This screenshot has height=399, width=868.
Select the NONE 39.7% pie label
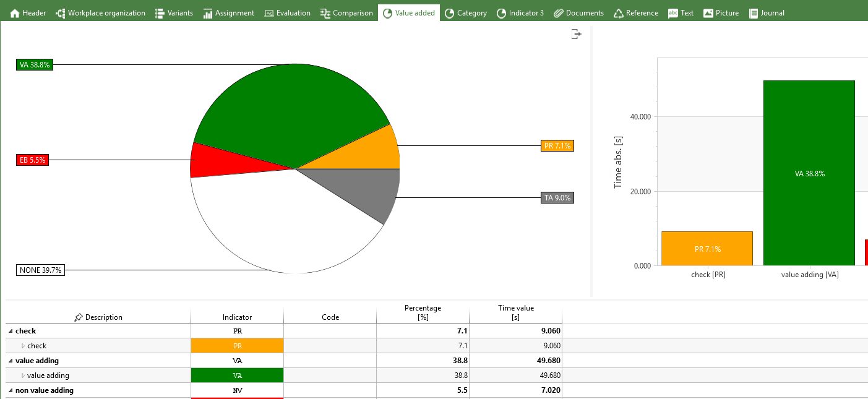click(x=40, y=270)
